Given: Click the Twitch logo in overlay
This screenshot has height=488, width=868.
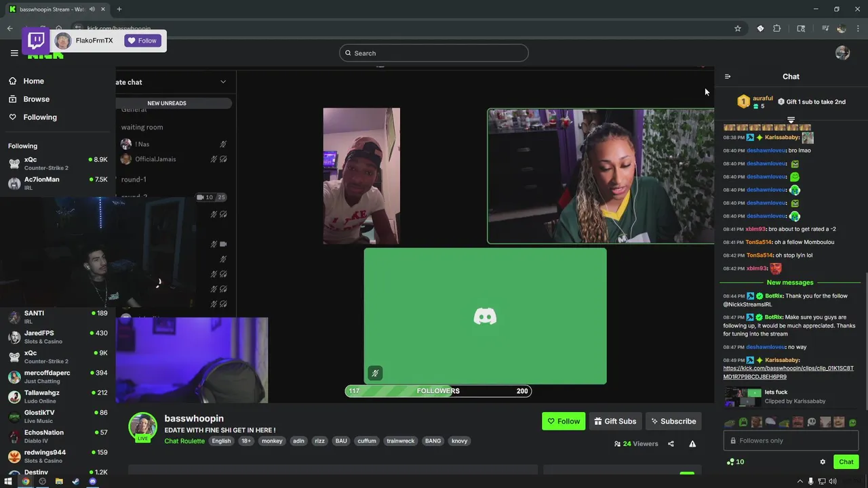Looking at the screenshot, I should click(37, 41).
